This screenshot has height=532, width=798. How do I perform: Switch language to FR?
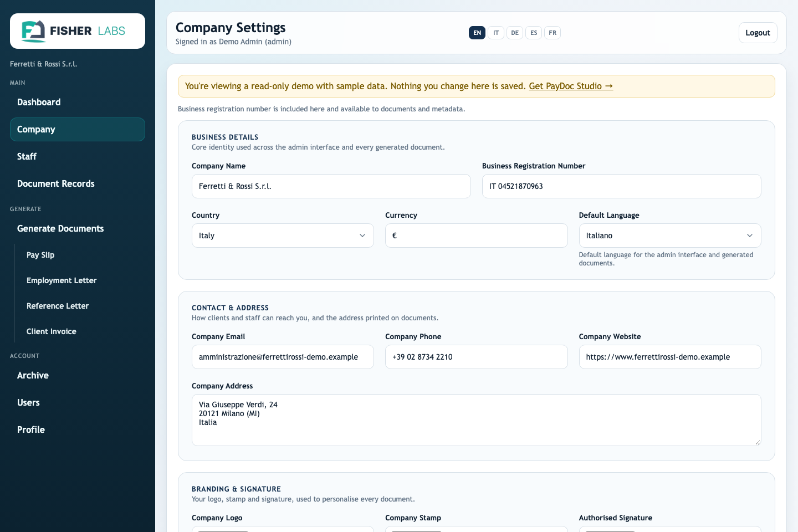point(553,33)
